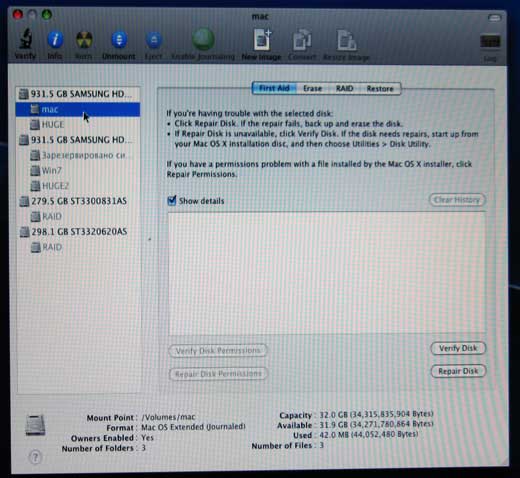This screenshot has height=478, width=520.
Task: Open the Info toolbar icon
Action: (x=55, y=40)
